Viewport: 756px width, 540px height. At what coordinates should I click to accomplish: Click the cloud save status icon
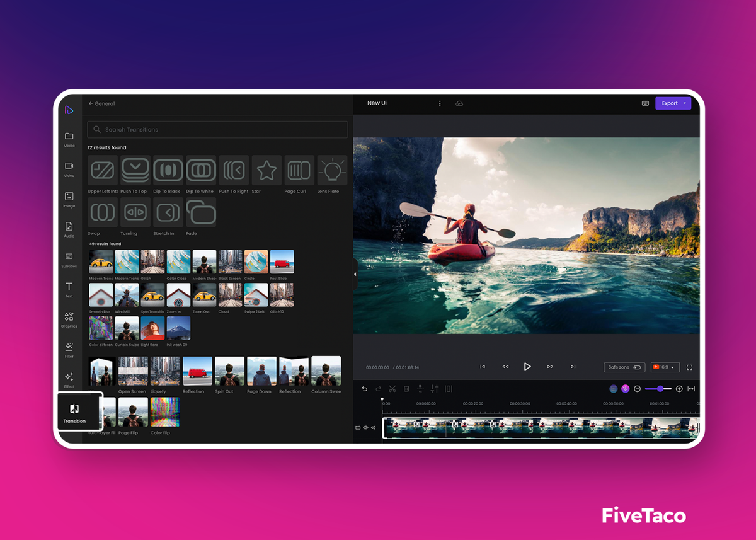(459, 103)
